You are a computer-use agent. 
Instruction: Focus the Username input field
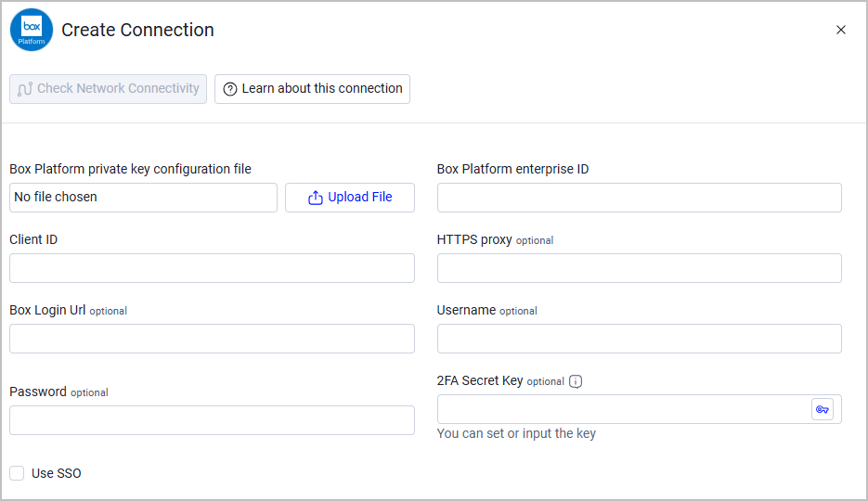(x=640, y=339)
